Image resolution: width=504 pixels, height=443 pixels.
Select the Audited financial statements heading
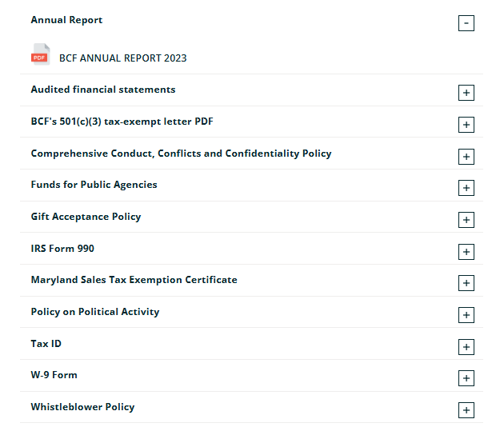pos(103,90)
